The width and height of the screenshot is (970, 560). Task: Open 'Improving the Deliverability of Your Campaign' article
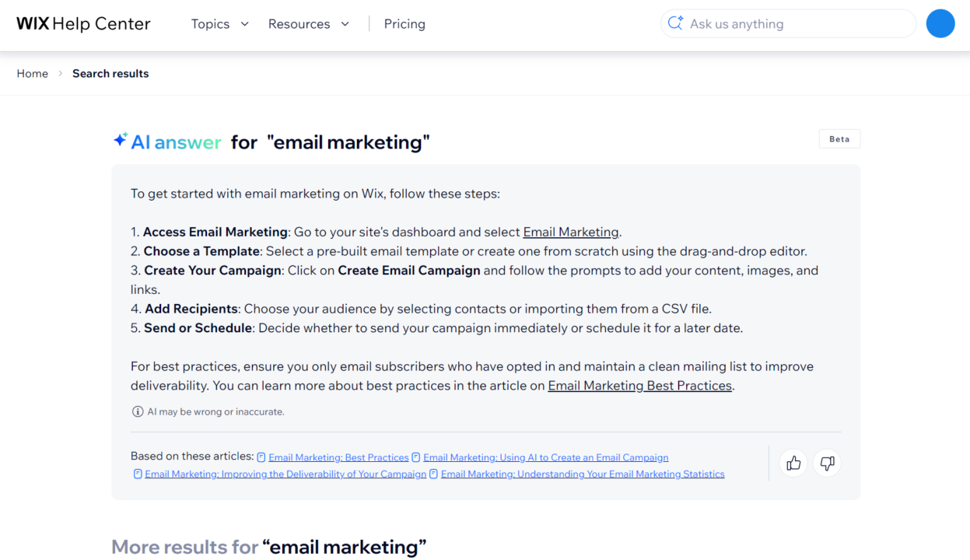point(285,474)
